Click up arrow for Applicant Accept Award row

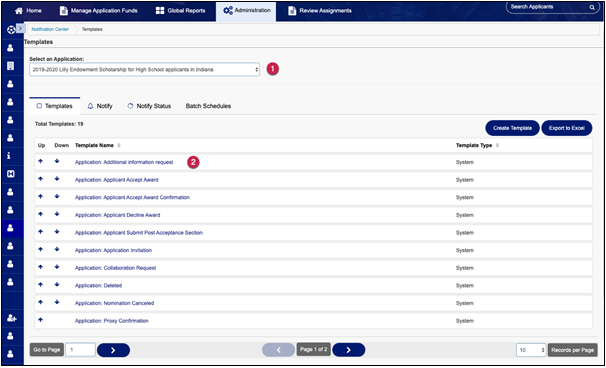(41, 179)
